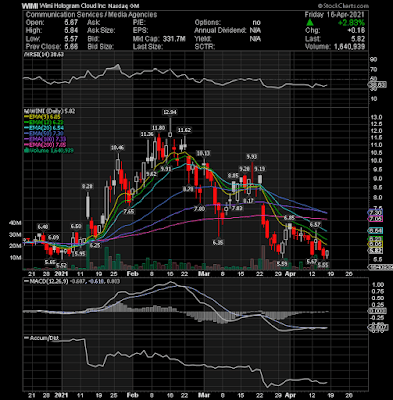393x400 pixels.
Task: Click the green Volume legend entry
Action: click(x=49, y=150)
